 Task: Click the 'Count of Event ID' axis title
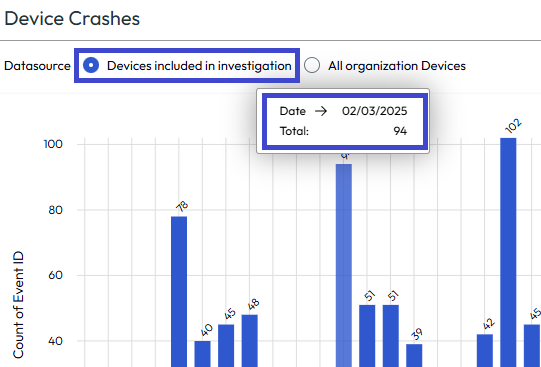(18, 305)
